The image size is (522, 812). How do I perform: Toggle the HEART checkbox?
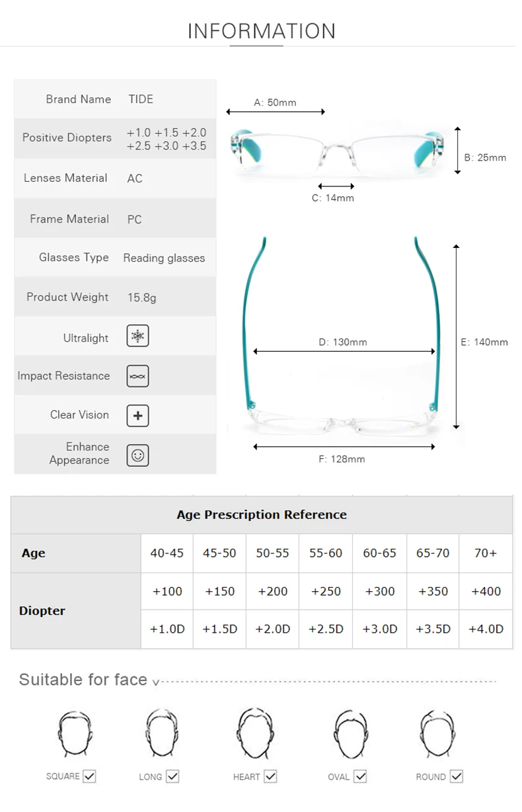point(270,776)
